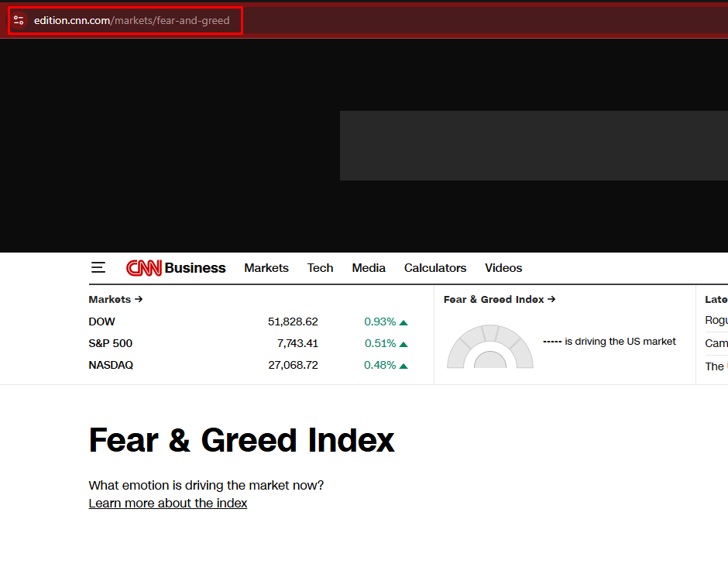Click the DOW change 0.93%

(x=386, y=322)
